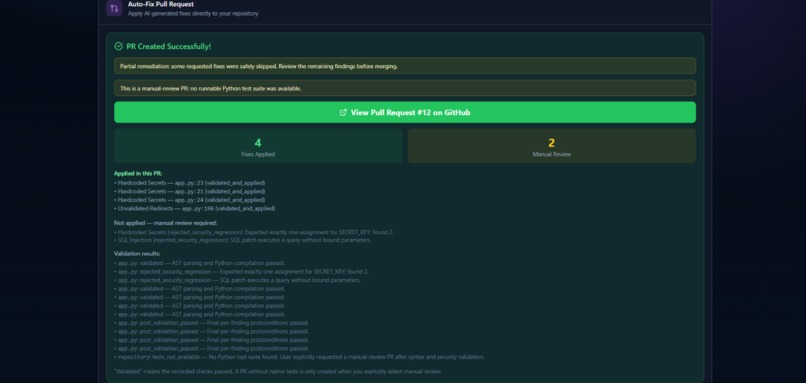Image resolution: width=806 pixels, height=383 pixels.
Task: Click the PR Created Successfully! heading
Action: coord(169,46)
